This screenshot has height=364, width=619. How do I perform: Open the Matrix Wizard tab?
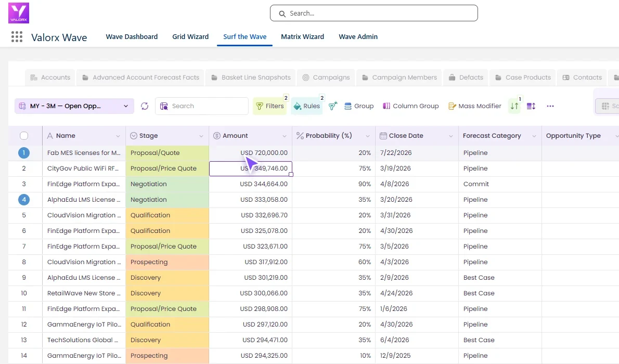pos(302,37)
